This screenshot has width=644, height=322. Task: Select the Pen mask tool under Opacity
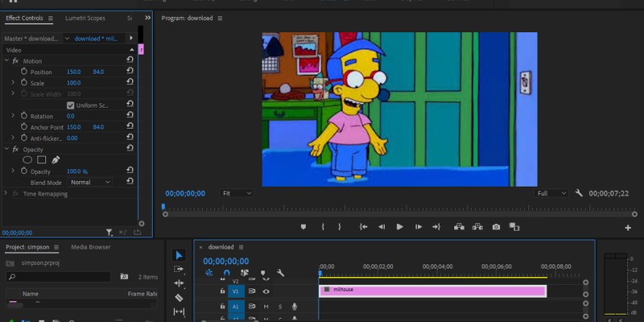point(56,159)
